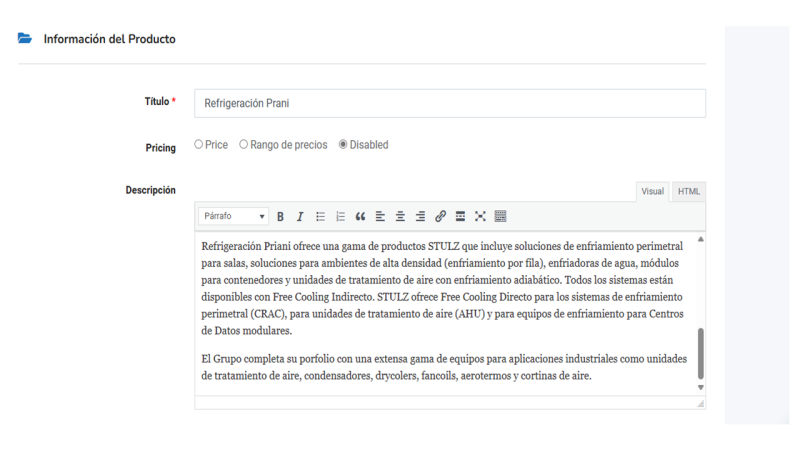The height and width of the screenshot is (450, 800).
Task: Switch to the HTML editor tab
Action: pyautogui.click(x=688, y=192)
